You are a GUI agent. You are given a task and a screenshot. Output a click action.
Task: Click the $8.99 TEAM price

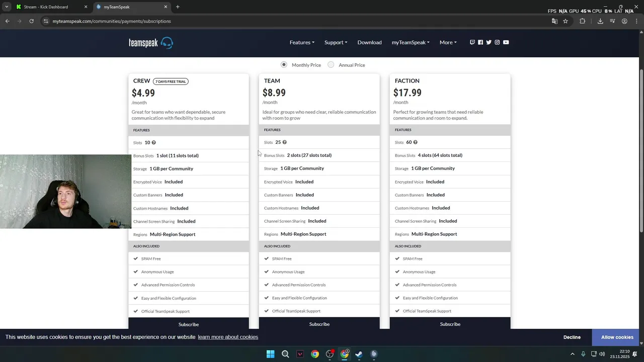(274, 93)
